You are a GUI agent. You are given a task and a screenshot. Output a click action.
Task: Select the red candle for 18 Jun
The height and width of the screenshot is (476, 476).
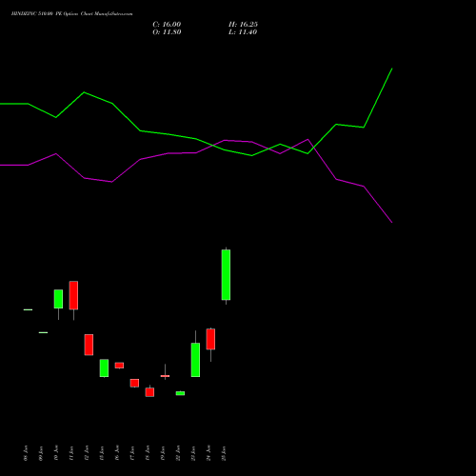tap(149, 392)
